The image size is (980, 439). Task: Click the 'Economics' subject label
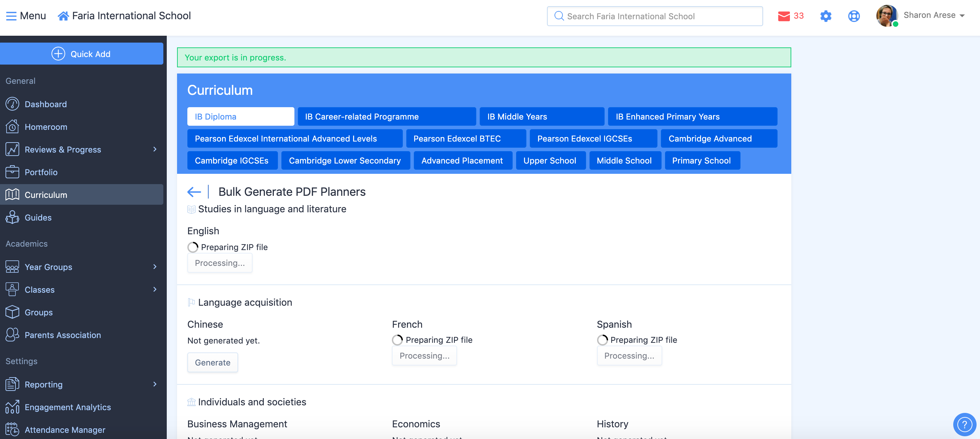pyautogui.click(x=416, y=424)
